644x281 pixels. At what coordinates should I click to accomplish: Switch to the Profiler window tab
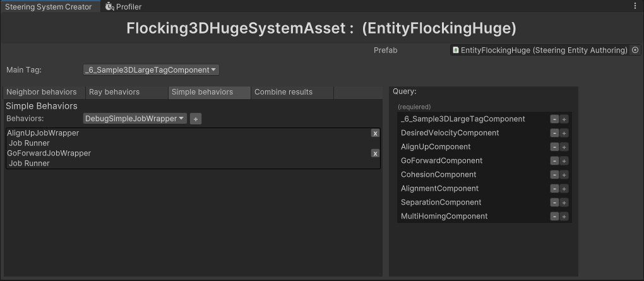point(123,6)
